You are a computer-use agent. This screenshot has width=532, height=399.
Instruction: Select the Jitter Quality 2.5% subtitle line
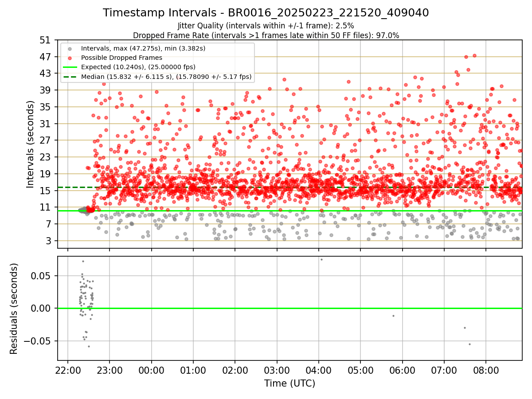pyautogui.click(x=266, y=26)
